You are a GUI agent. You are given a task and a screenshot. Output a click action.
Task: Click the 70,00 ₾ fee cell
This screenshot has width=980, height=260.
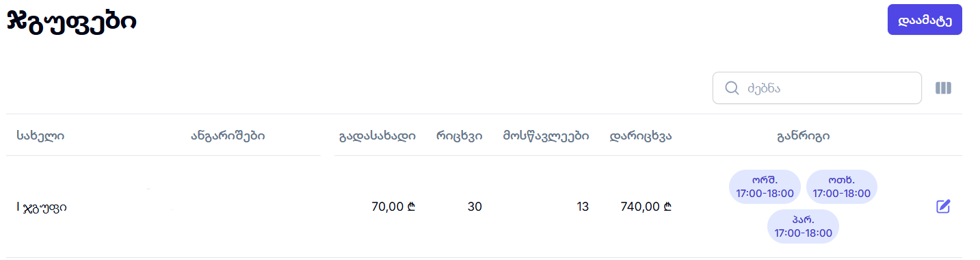click(393, 206)
